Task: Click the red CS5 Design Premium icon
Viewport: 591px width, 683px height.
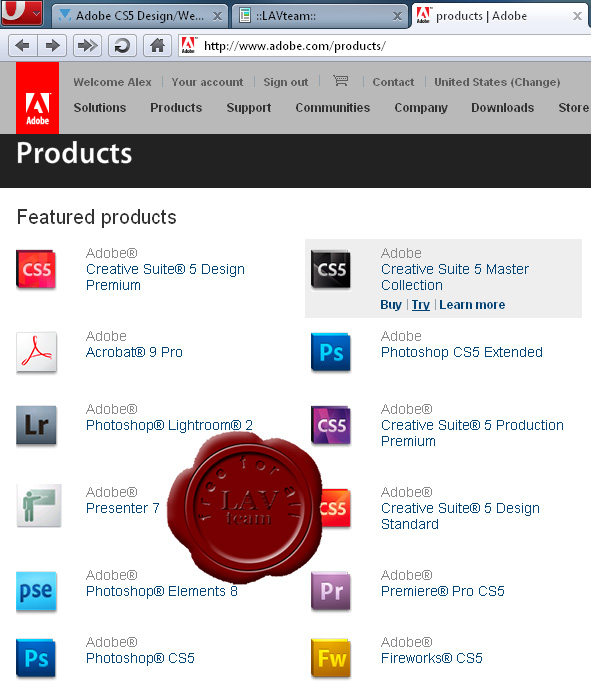Action: [x=36, y=269]
